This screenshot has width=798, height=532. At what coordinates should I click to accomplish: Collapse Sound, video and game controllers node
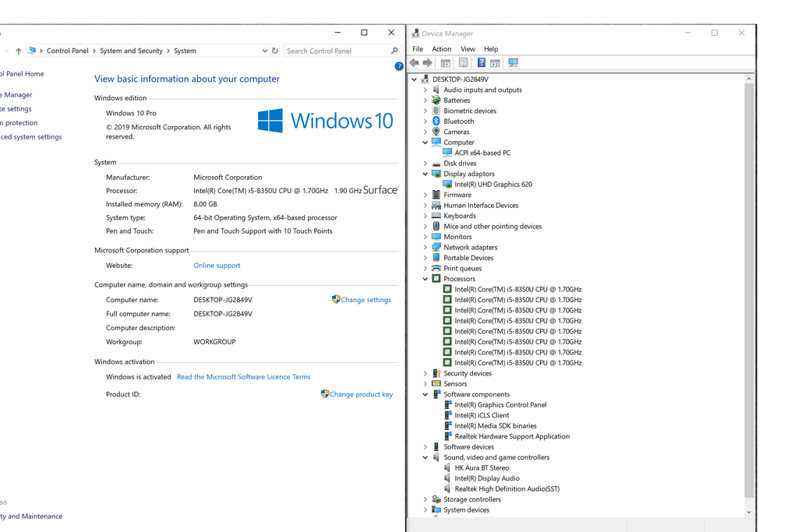(425, 457)
